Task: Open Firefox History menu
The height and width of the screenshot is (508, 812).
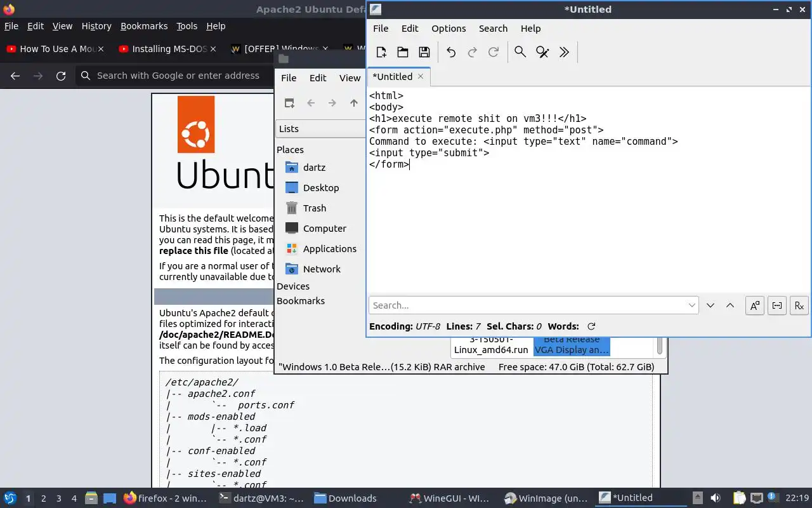Action: pyautogui.click(x=96, y=26)
